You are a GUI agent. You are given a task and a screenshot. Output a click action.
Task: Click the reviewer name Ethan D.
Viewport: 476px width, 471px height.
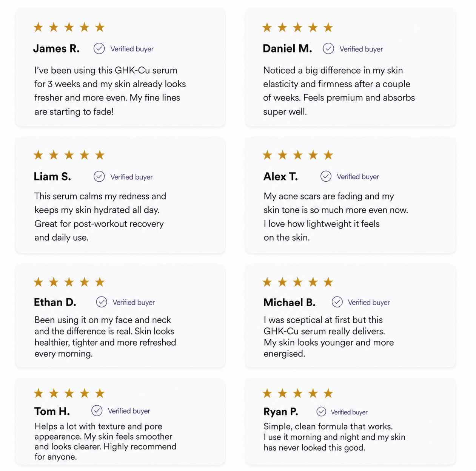point(55,302)
